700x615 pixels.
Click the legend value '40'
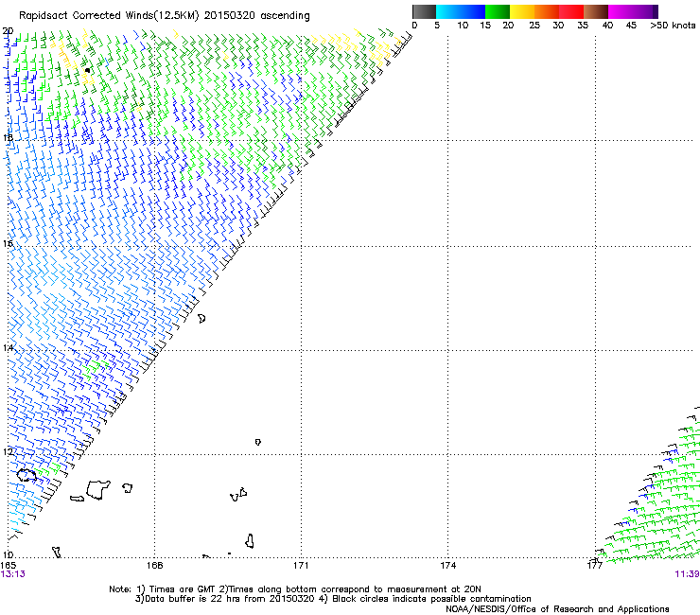coord(607,26)
